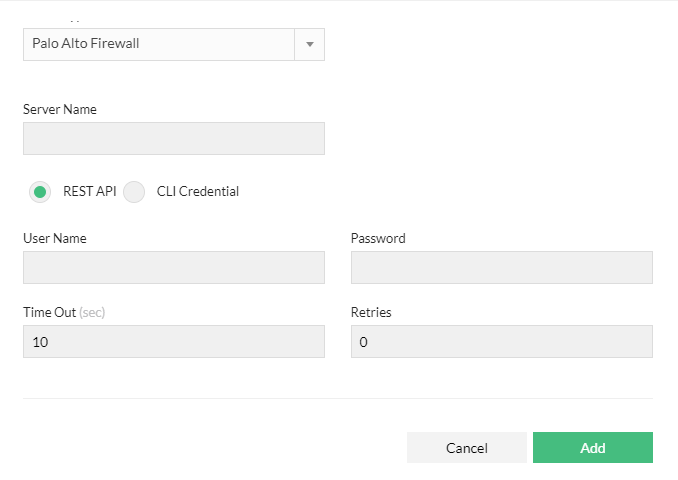Select the REST API radio button
Viewport: 678px width, 480px height.
click(40, 192)
